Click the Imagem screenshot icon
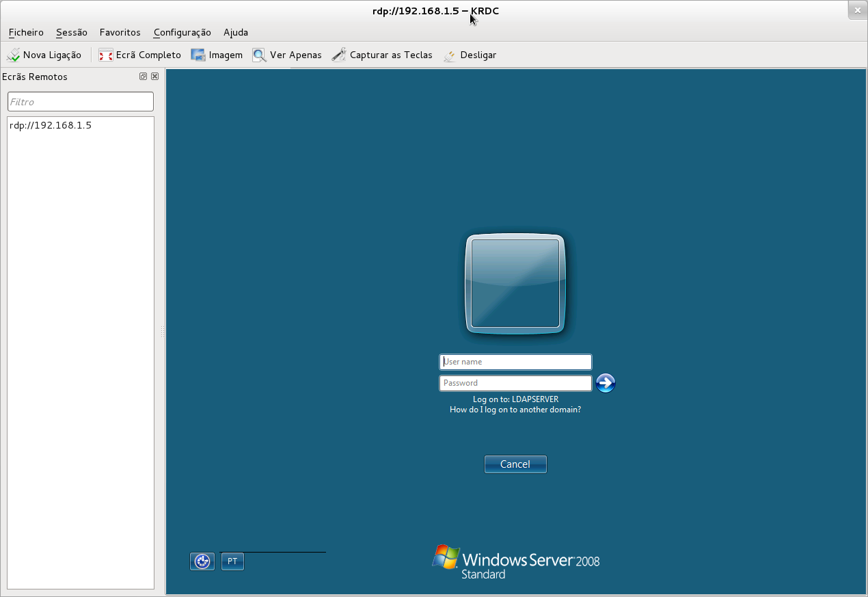 [198, 55]
